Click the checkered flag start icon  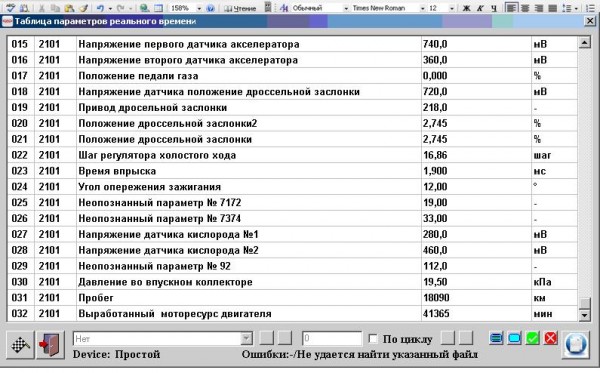tap(20, 345)
